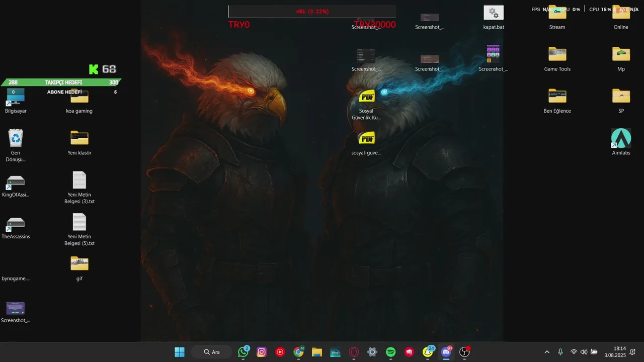Click the Ara search box on taskbar
This screenshot has height=362, width=644.
211,352
